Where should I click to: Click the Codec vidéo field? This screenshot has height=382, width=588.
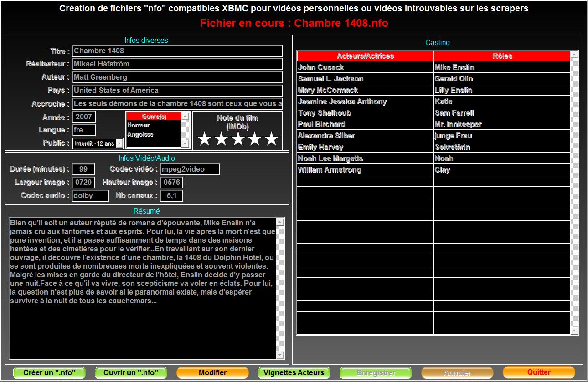click(x=190, y=169)
